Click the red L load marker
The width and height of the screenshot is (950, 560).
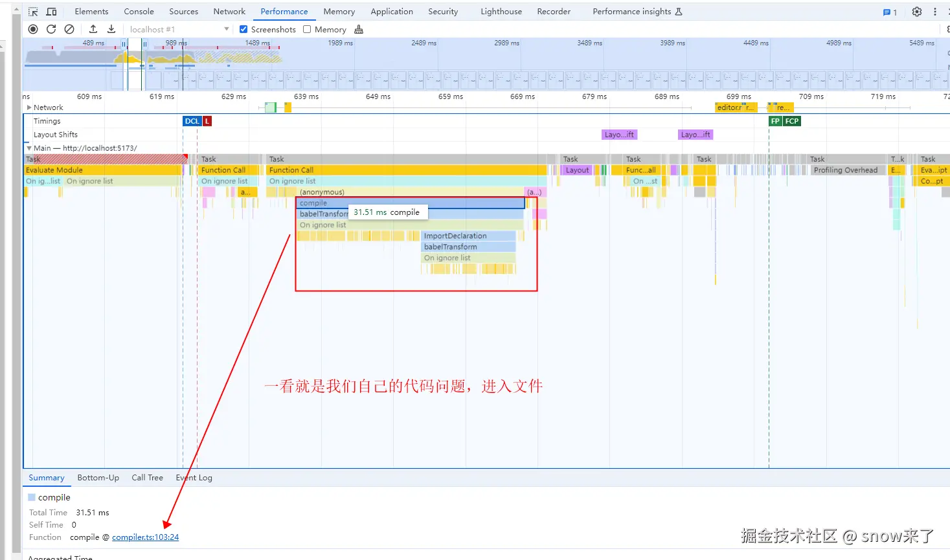tap(207, 121)
